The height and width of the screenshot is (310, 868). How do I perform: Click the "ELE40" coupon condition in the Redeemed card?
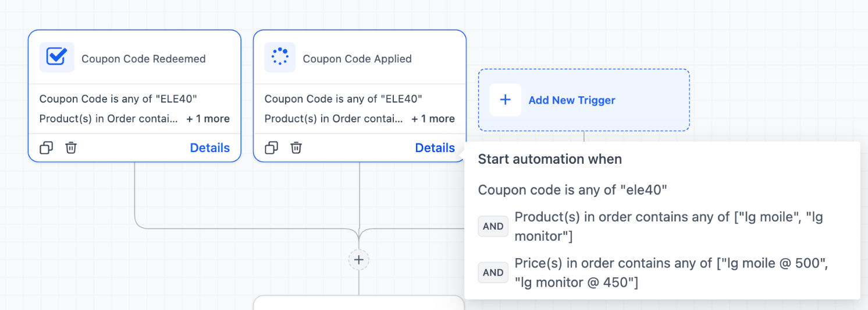(x=118, y=99)
